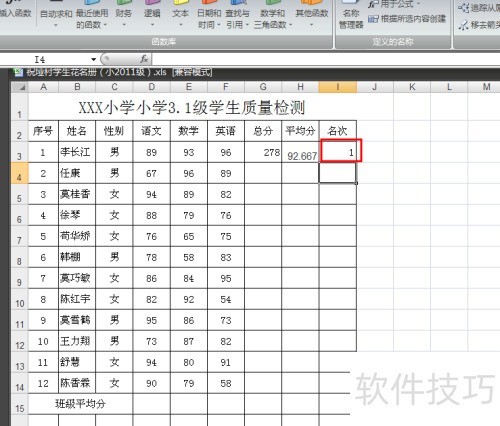The image size is (500, 426).
Task: Select the cell with name 陈红宇
Action: pyautogui.click(x=77, y=299)
